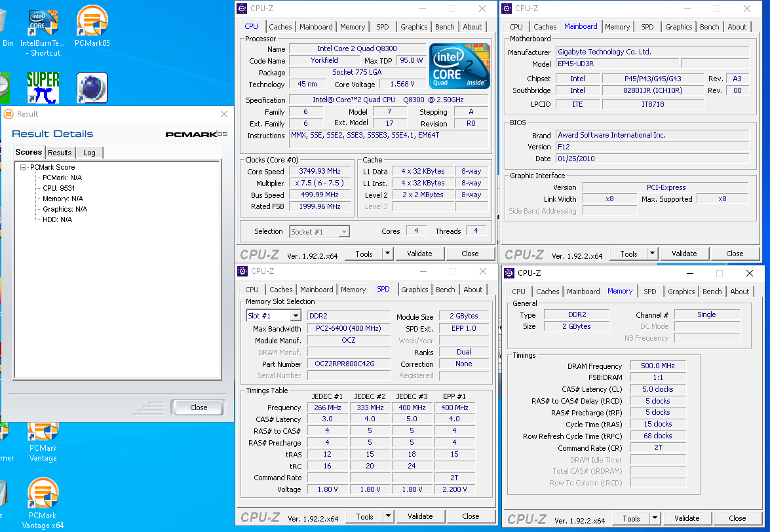770x532 pixels.
Task: Switch to the About tab in the SPD window
Action: click(x=473, y=290)
